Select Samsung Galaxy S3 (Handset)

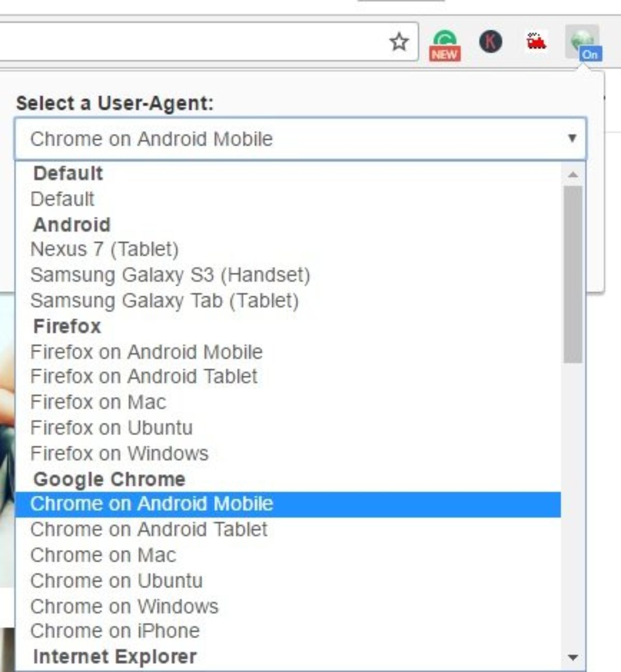(170, 275)
